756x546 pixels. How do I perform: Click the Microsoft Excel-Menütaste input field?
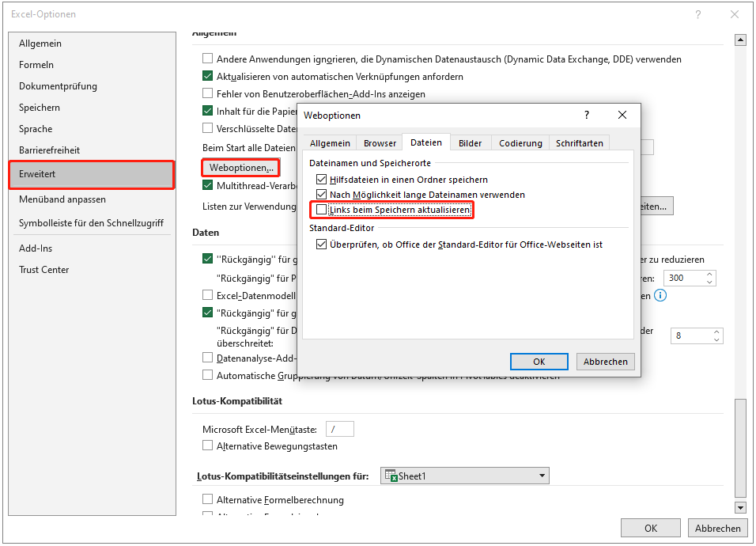pos(340,429)
